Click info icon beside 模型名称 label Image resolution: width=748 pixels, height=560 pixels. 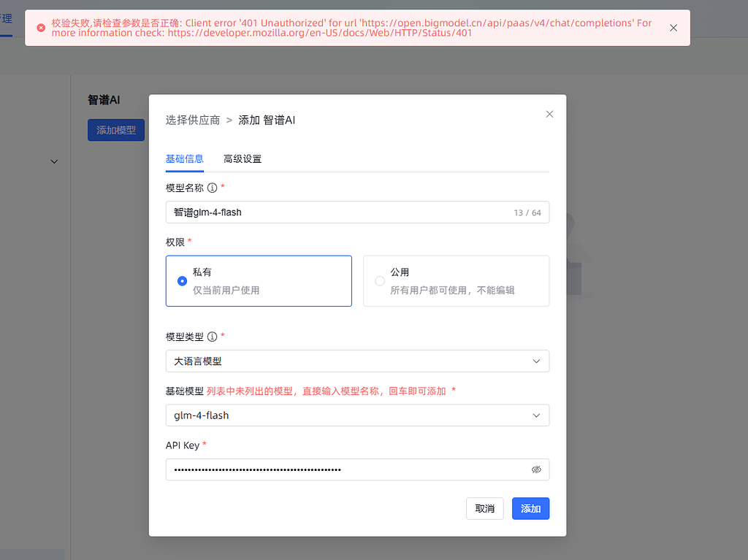click(213, 188)
